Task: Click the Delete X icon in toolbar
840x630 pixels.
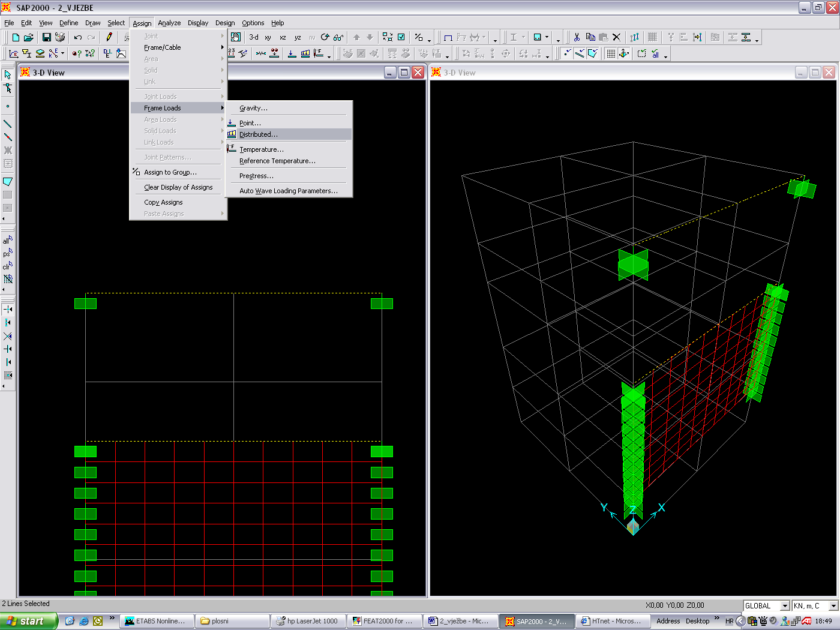Action: pyautogui.click(x=616, y=37)
